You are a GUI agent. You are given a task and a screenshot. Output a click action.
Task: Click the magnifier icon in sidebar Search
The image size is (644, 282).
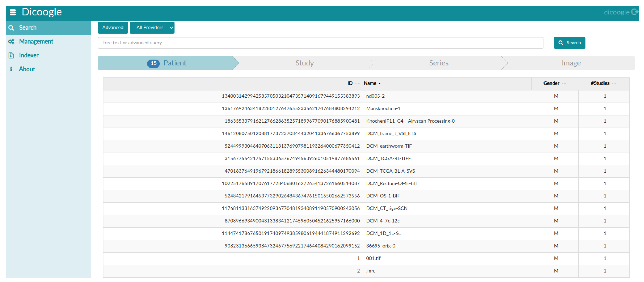11,28
